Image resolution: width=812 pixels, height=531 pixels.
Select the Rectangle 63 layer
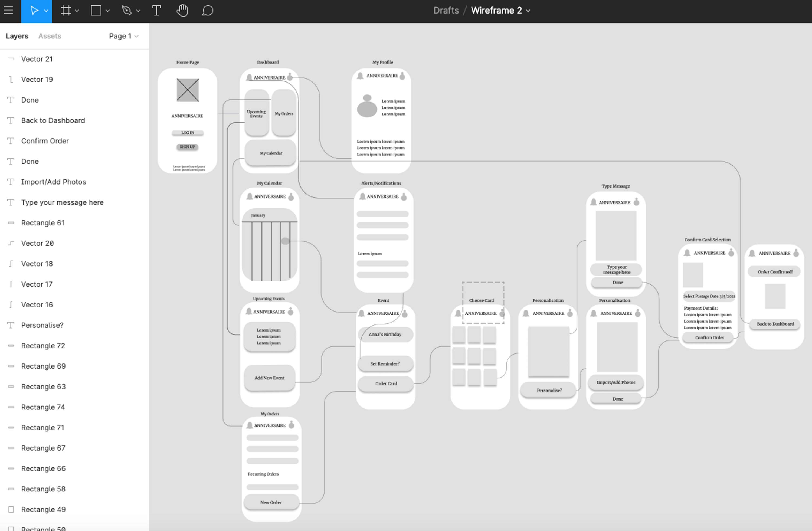tap(74, 386)
